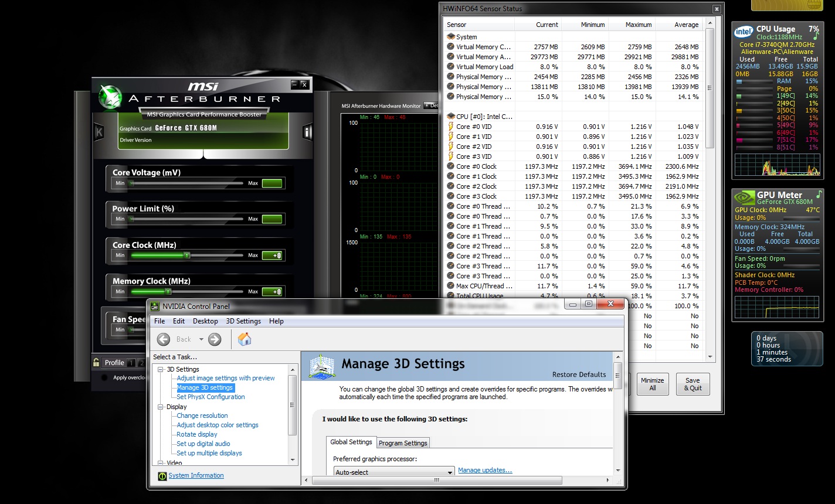Open the Preferred graphics processor dropdown
Image resolution: width=835 pixels, height=504 pixels.
(x=394, y=472)
